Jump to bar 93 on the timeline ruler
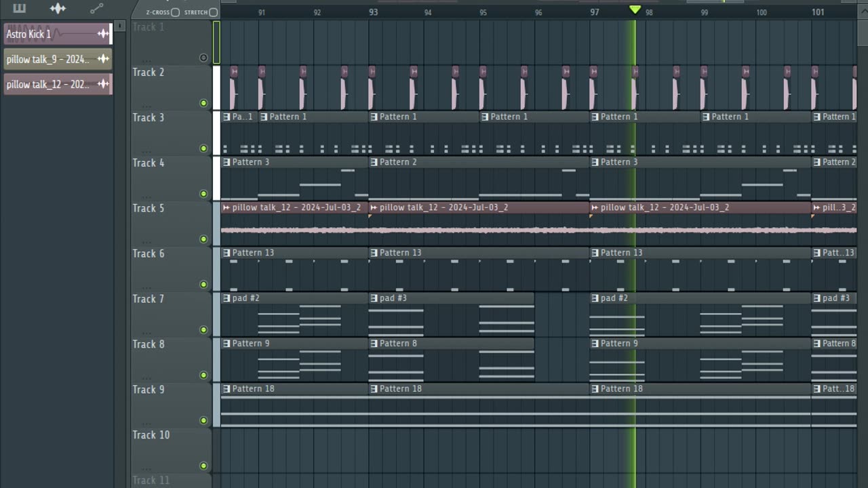The width and height of the screenshot is (868, 488). (374, 12)
